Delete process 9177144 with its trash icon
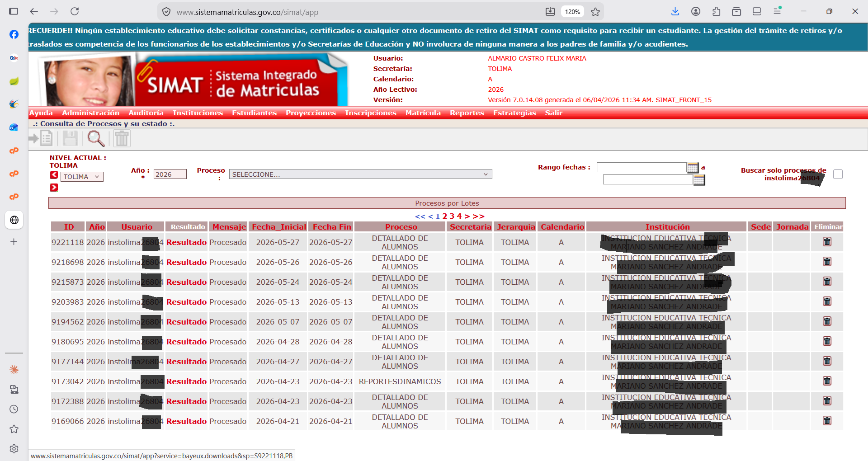Screen dimensions: 868x461 (827, 361)
